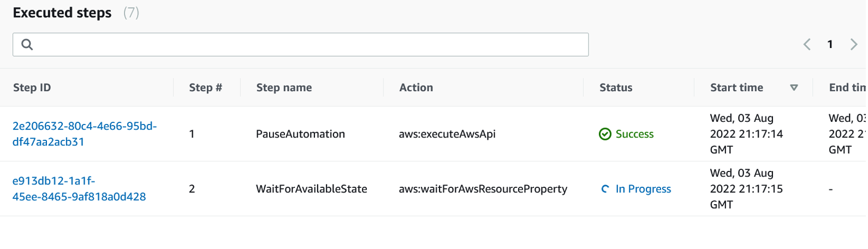This screenshot has width=868, height=249.
Task: Click the magnifying glass search icon
Action: [x=27, y=45]
